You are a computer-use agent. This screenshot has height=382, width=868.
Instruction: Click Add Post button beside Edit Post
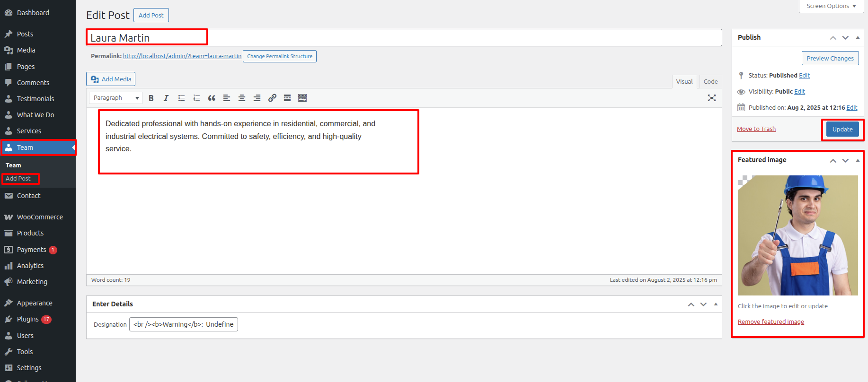coord(151,15)
